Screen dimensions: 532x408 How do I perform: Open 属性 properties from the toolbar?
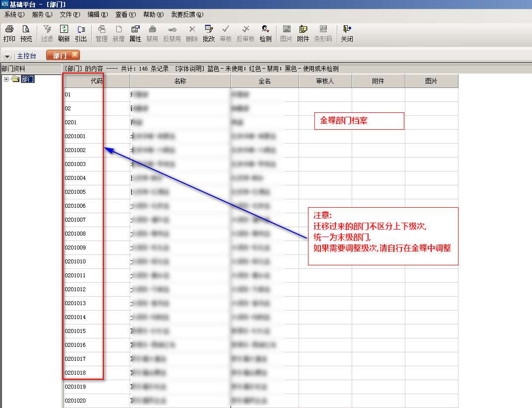click(x=135, y=33)
